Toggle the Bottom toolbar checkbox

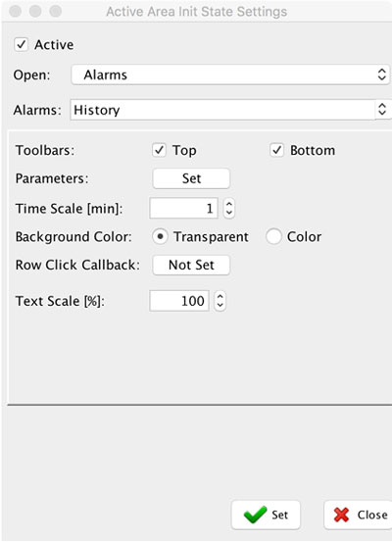coord(276,150)
